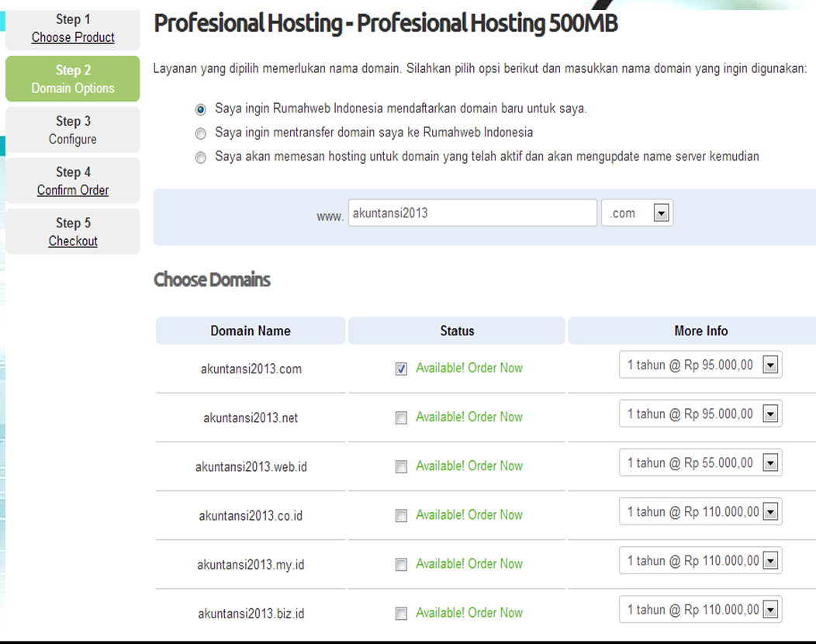Check the akuntansi2013.co.id checkbox

coord(401,516)
